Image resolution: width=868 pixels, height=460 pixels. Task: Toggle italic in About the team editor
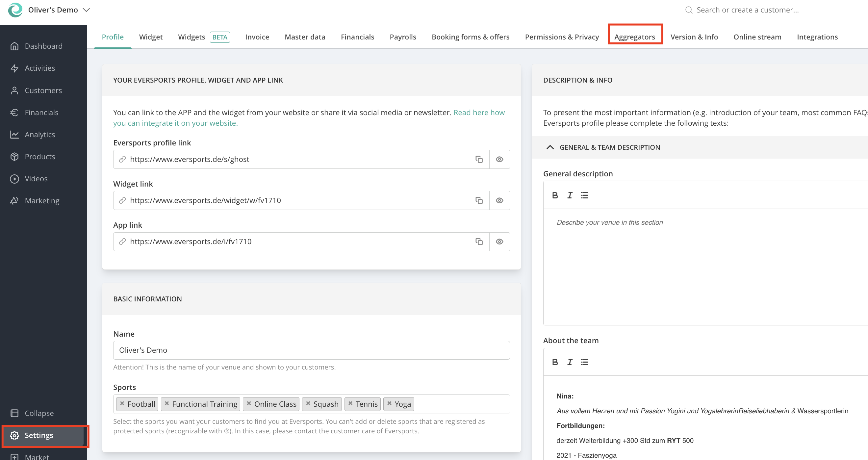570,362
